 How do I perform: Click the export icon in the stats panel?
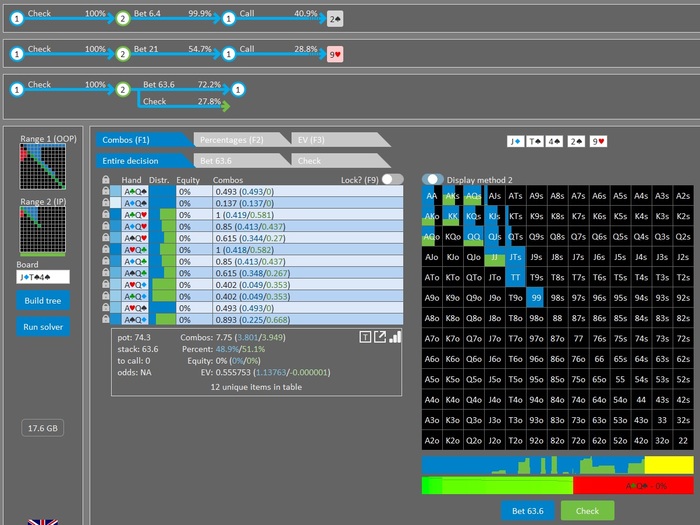(x=380, y=337)
